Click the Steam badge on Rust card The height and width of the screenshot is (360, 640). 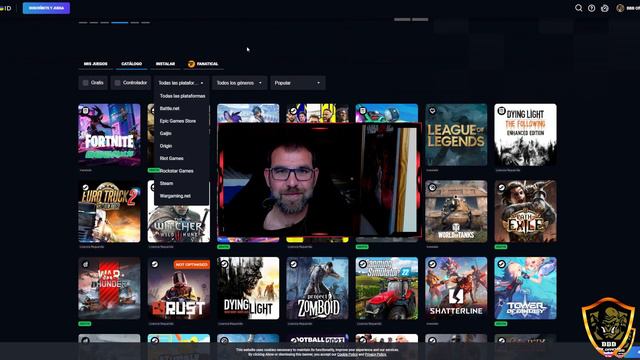click(x=155, y=264)
